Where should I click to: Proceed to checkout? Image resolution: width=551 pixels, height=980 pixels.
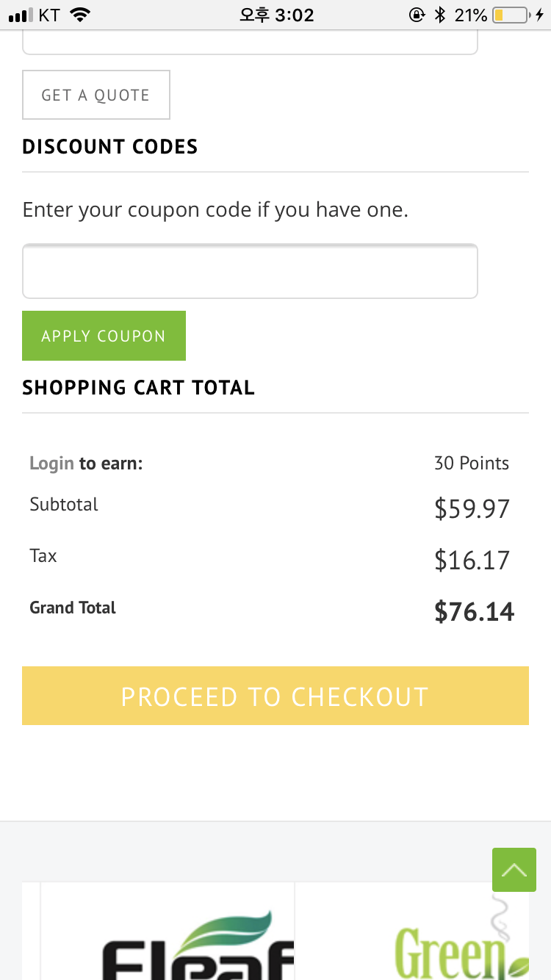point(275,696)
